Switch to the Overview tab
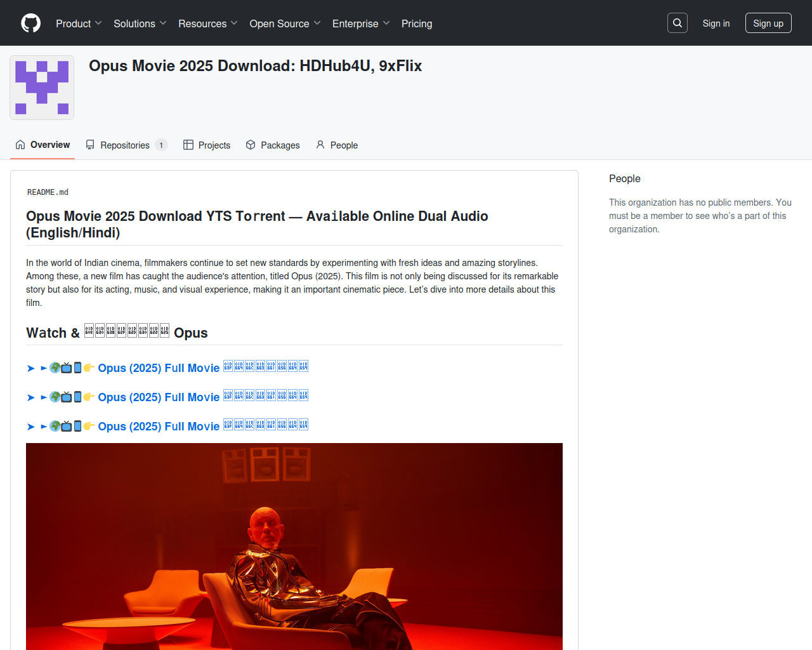Viewport: 812px width, 650px height. coord(43,145)
